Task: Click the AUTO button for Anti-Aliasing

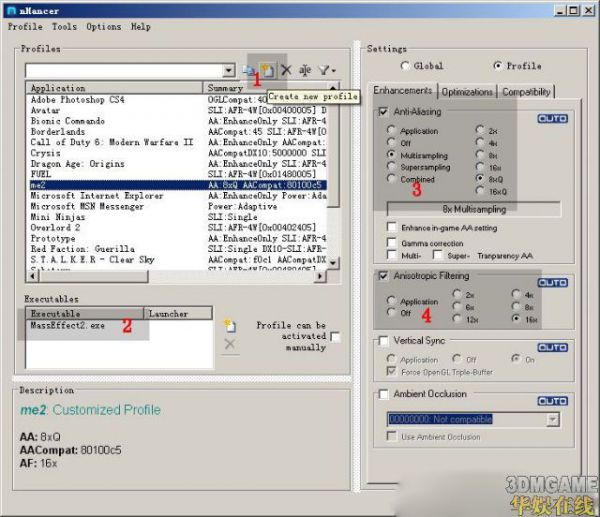Action: 553,119
